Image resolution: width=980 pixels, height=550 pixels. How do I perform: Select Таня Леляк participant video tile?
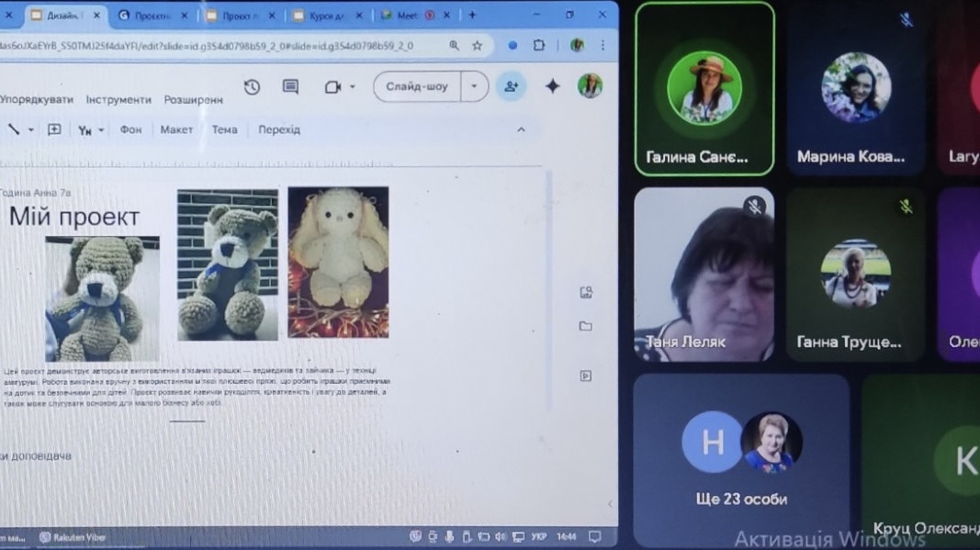tap(704, 273)
